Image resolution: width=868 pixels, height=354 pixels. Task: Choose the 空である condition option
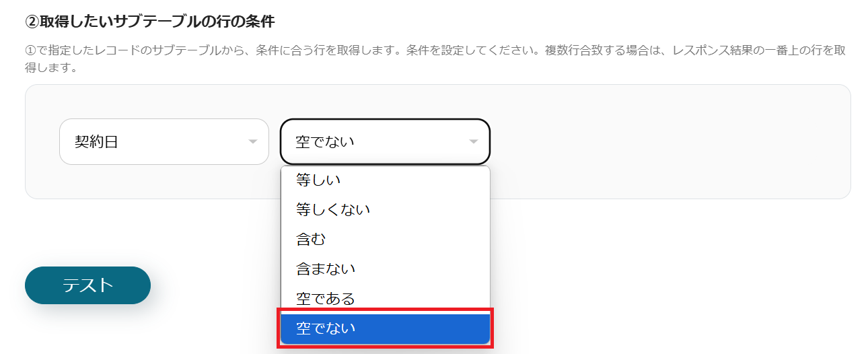pyautogui.click(x=385, y=298)
